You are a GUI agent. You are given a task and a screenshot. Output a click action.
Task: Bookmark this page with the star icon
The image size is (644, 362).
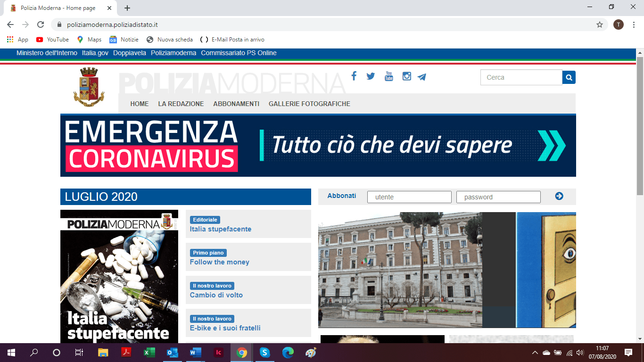tap(600, 25)
